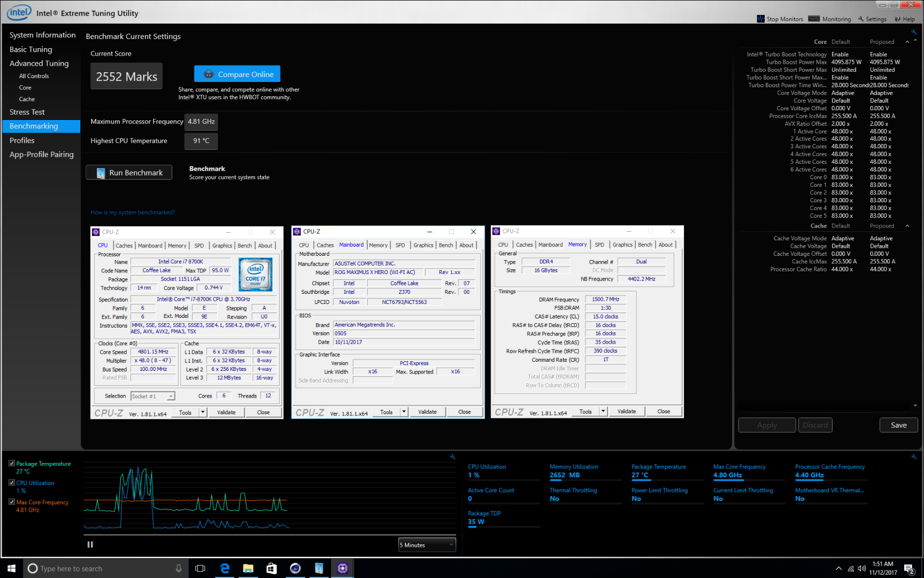Click the Cortana microphone icon
The image size is (924, 578).
179,568
